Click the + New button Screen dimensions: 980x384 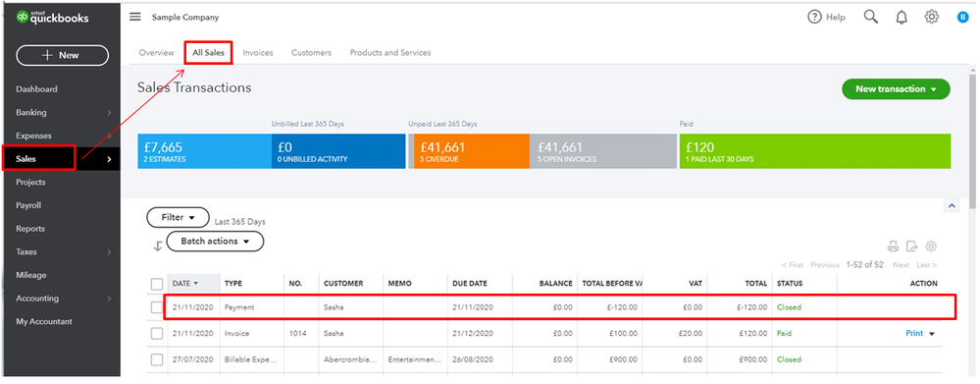tap(62, 55)
